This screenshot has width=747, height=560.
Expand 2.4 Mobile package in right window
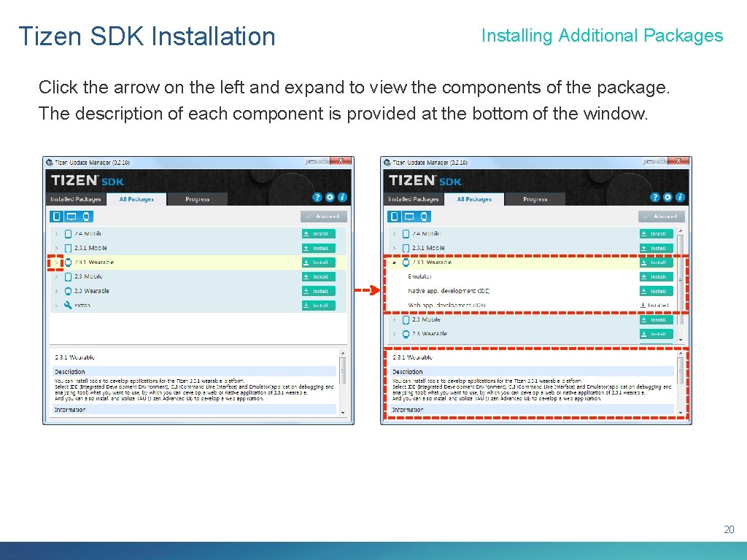coord(394,234)
